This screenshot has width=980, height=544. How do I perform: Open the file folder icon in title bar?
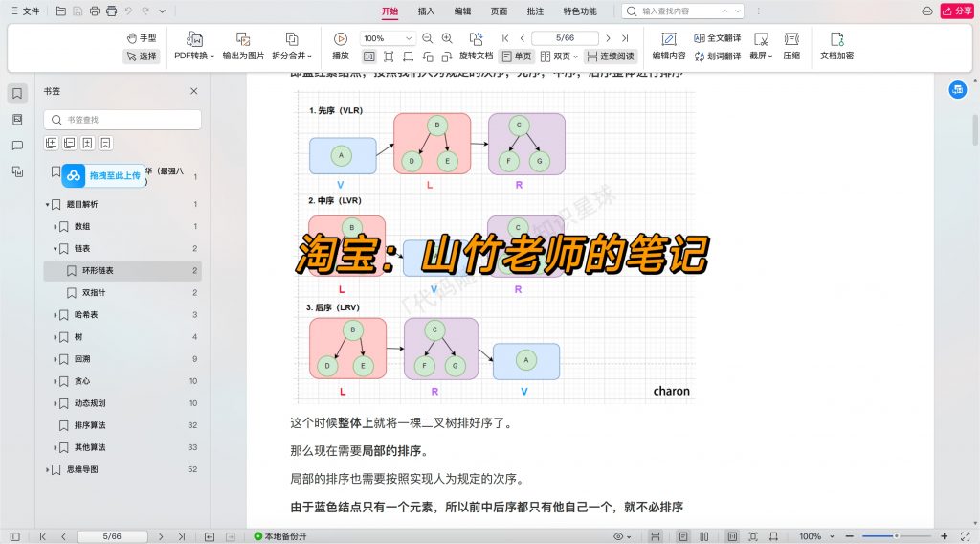tap(60, 11)
